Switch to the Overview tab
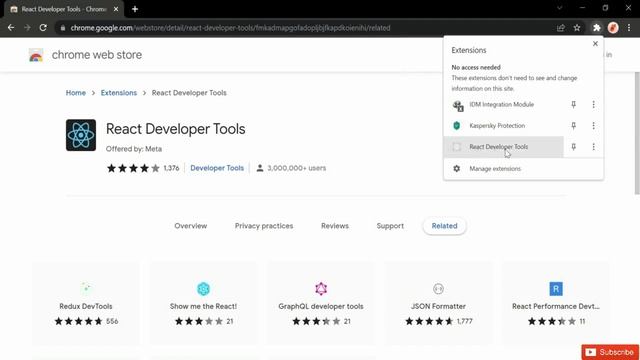The height and width of the screenshot is (360, 640). (191, 226)
